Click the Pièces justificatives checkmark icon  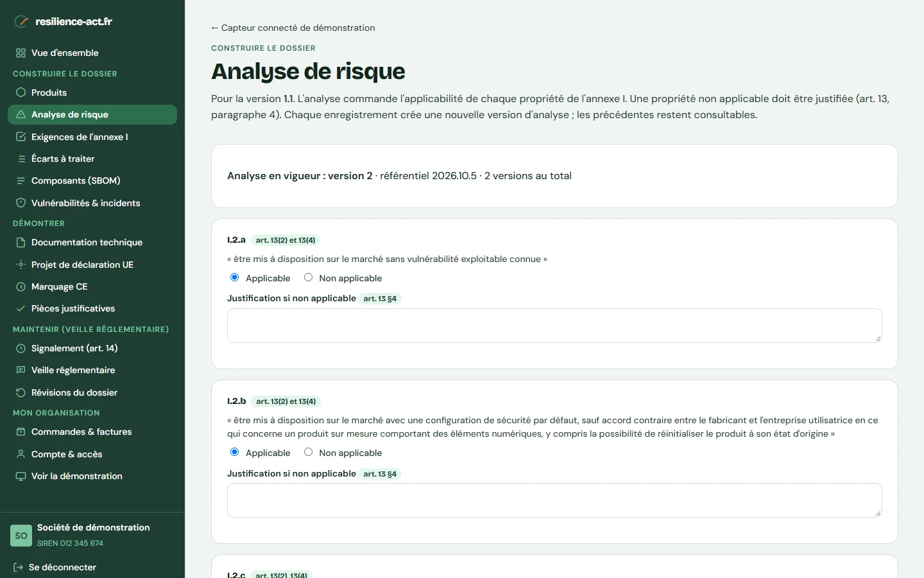point(21,308)
